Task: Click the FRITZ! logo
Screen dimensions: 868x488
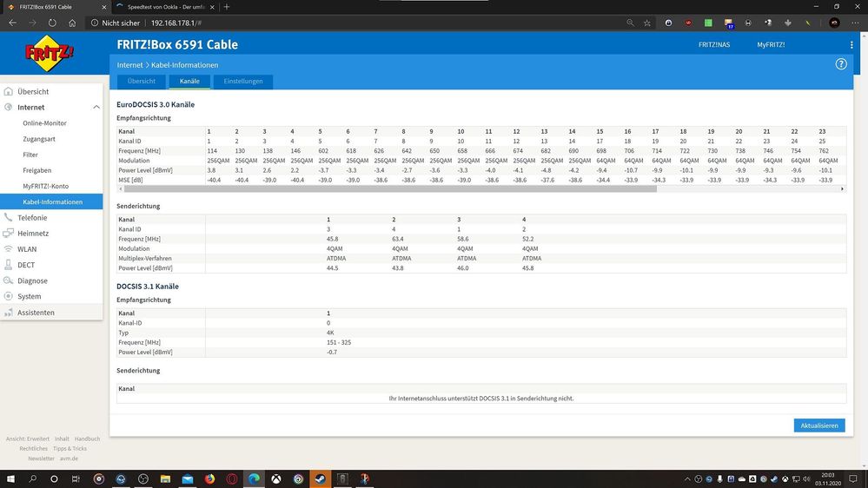Action: 50,53
